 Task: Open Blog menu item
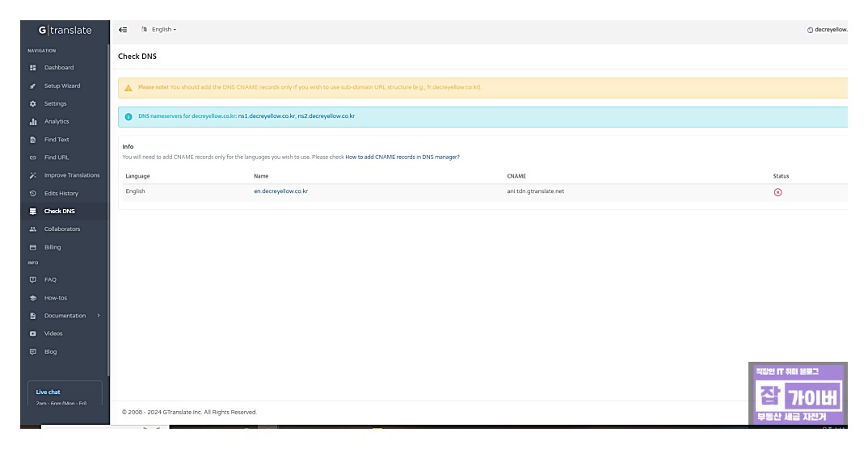(x=50, y=351)
